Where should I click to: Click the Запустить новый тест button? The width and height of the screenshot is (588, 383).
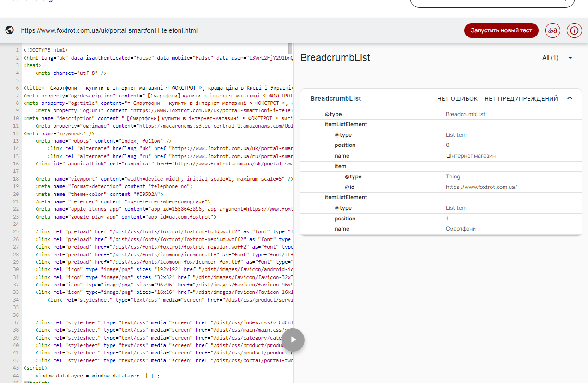pyautogui.click(x=501, y=30)
